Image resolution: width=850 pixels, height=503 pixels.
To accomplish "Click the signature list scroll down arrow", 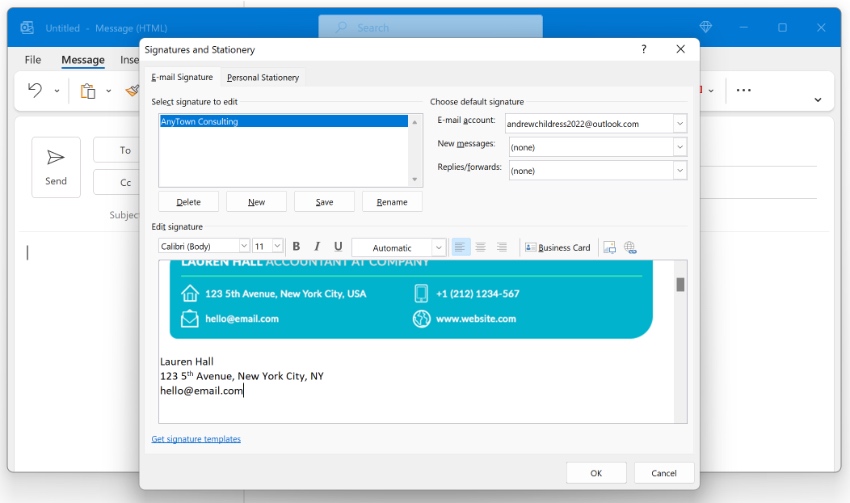I will (x=415, y=179).
